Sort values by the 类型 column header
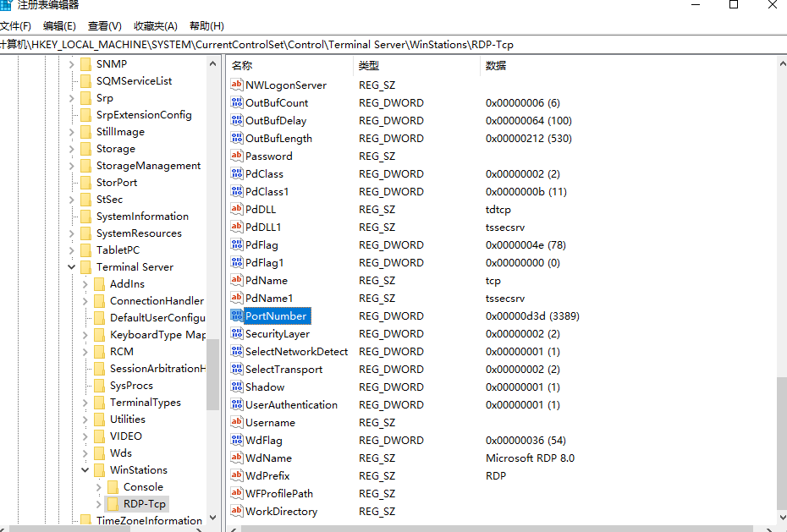This screenshot has height=532, width=787. 416,65
